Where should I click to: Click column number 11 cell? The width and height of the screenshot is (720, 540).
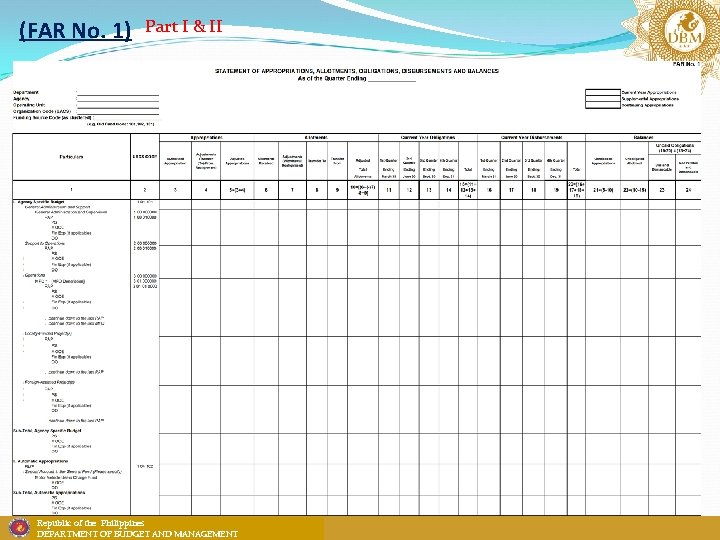click(x=388, y=190)
